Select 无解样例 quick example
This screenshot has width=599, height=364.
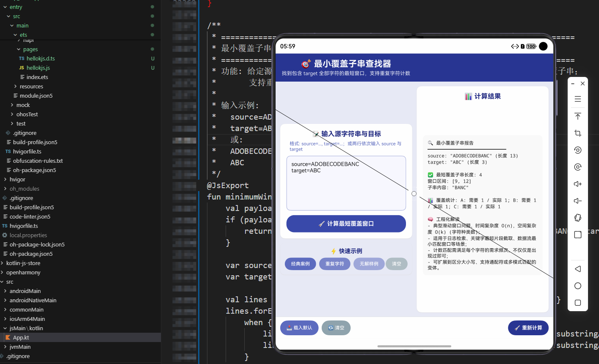click(x=369, y=264)
